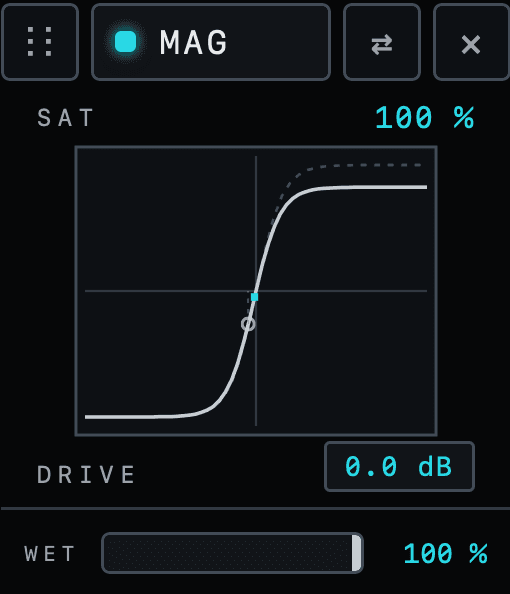Image resolution: width=510 pixels, height=594 pixels.
Task: Click the middle of WET slider track
Action: 232,553
